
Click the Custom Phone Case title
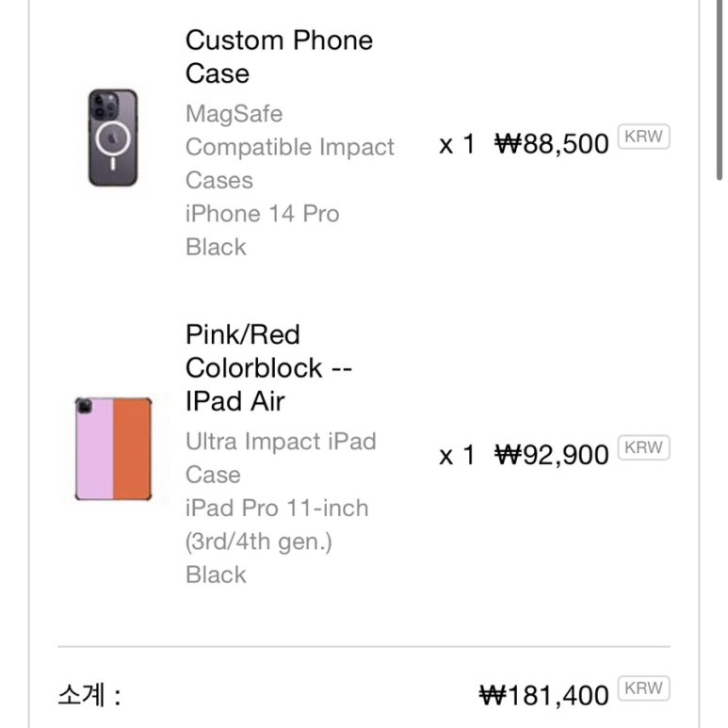[x=279, y=57]
